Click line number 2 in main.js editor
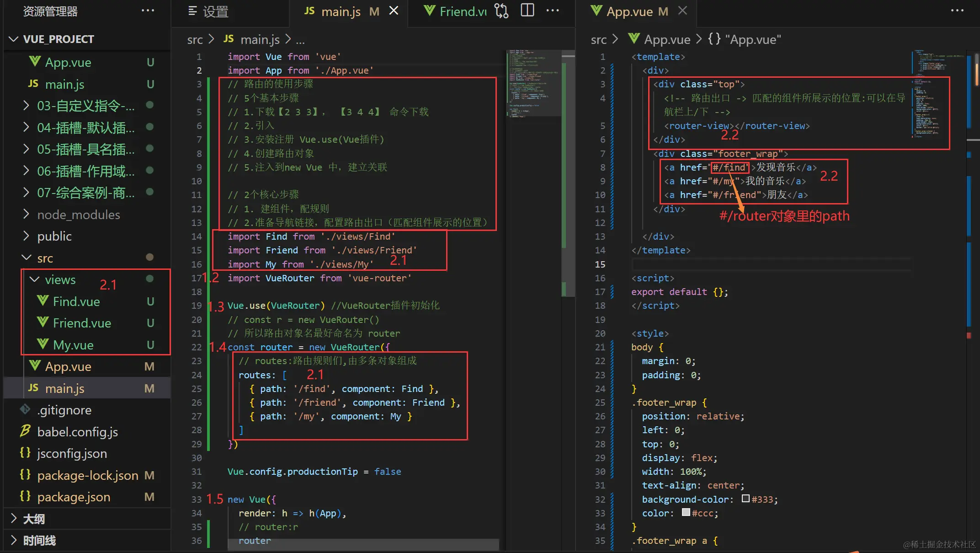This screenshot has height=553, width=980. click(x=199, y=70)
